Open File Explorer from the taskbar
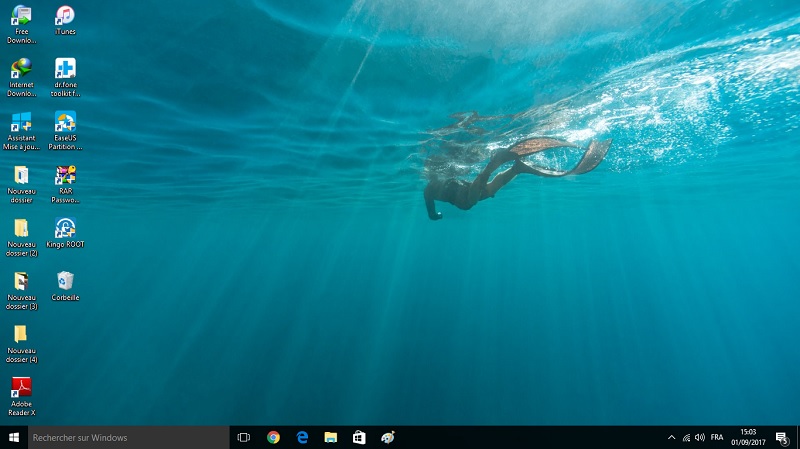Viewport: 800px width, 449px height. (x=331, y=437)
